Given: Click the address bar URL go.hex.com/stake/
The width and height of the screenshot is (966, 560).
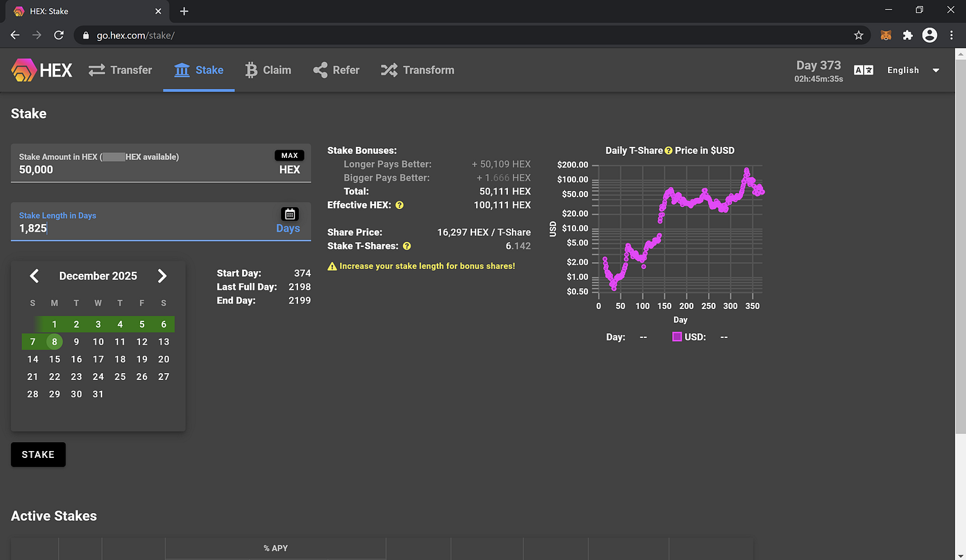Looking at the screenshot, I should pyautogui.click(x=135, y=34).
